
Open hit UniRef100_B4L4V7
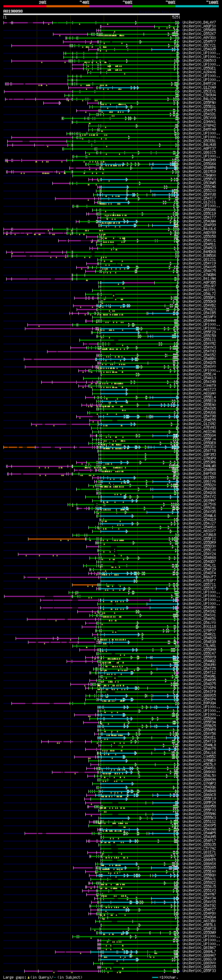pyautogui.click(x=199, y=23)
